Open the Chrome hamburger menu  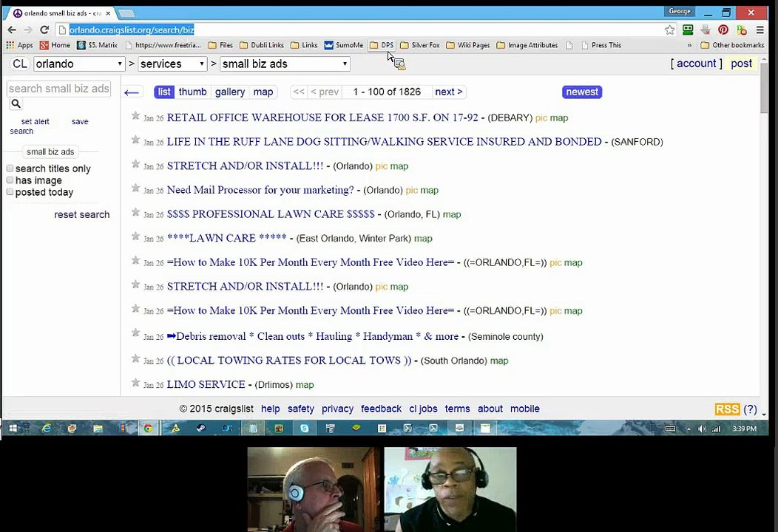point(760,30)
